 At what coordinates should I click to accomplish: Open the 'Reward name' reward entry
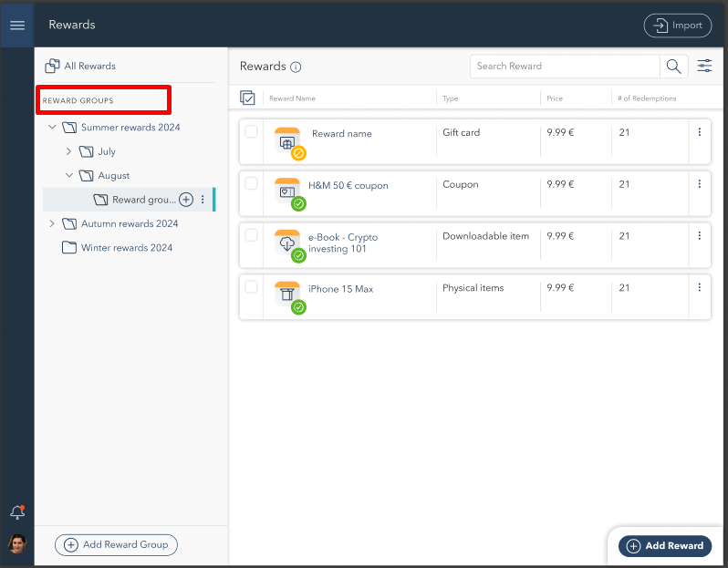point(342,134)
